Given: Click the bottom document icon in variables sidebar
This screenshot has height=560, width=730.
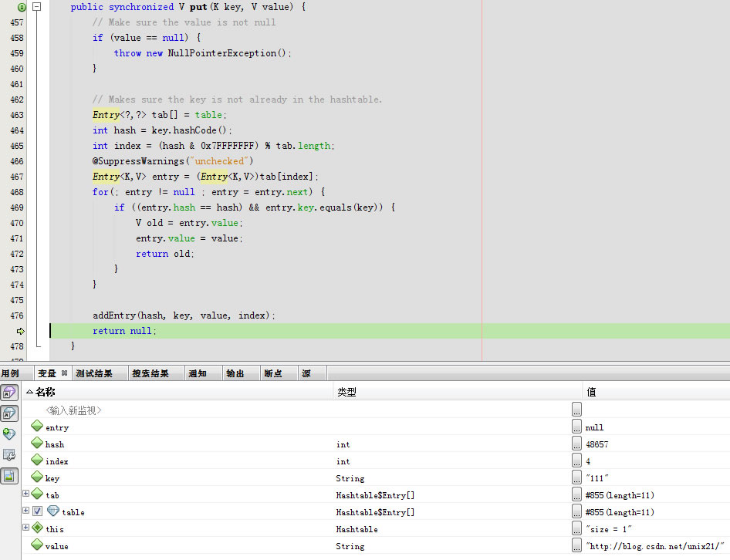Looking at the screenshot, I should (x=9, y=476).
